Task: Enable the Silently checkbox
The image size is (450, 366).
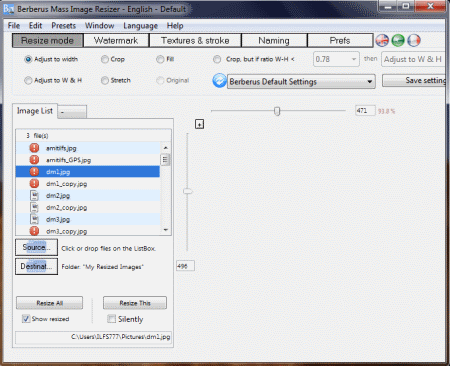Action: coord(111,319)
